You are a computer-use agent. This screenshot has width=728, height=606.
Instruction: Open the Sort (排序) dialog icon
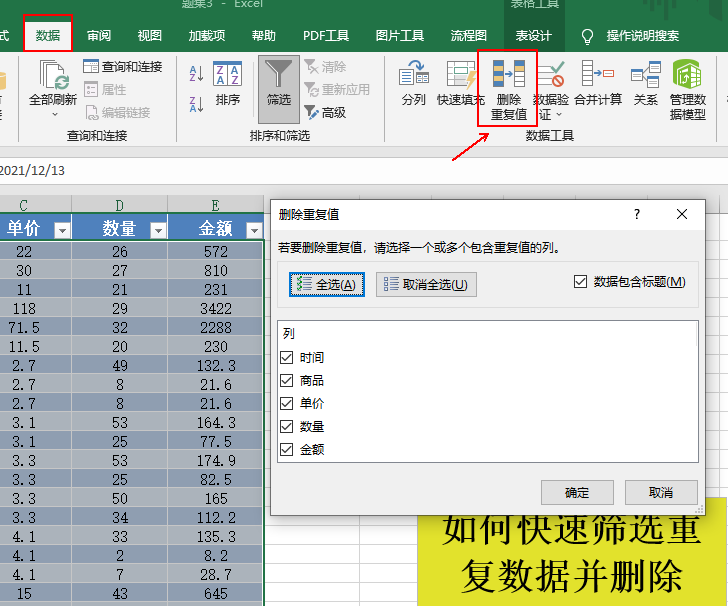[x=227, y=73]
